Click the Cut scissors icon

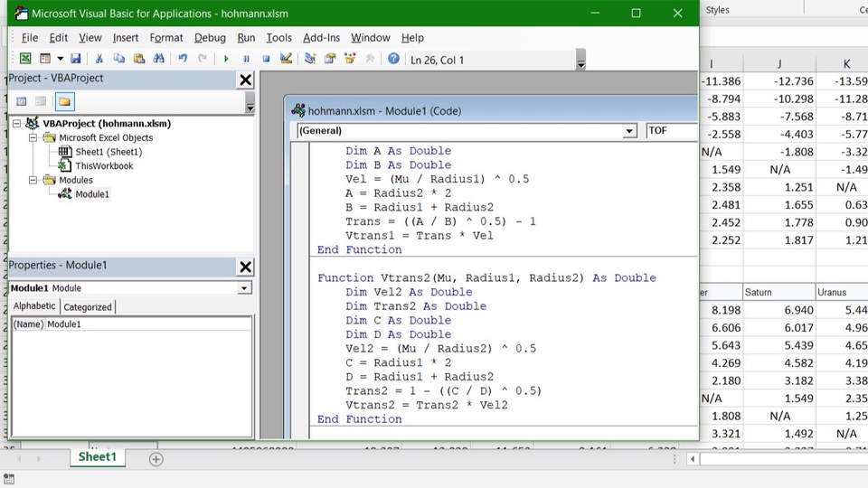[x=99, y=58]
